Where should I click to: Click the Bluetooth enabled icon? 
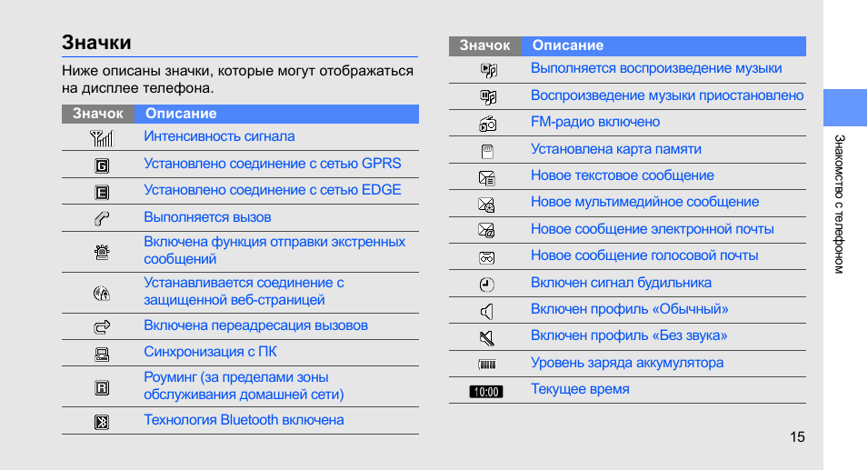click(x=102, y=423)
